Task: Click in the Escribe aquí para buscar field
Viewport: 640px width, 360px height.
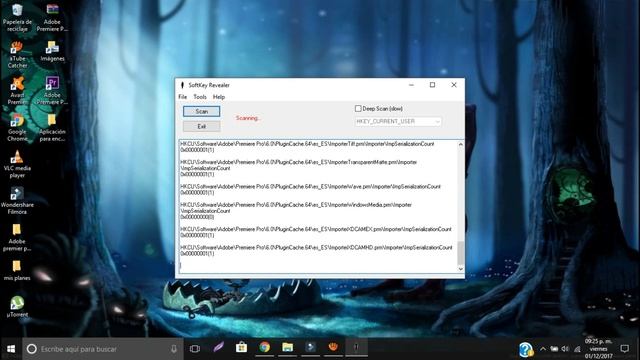Action: 104,349
